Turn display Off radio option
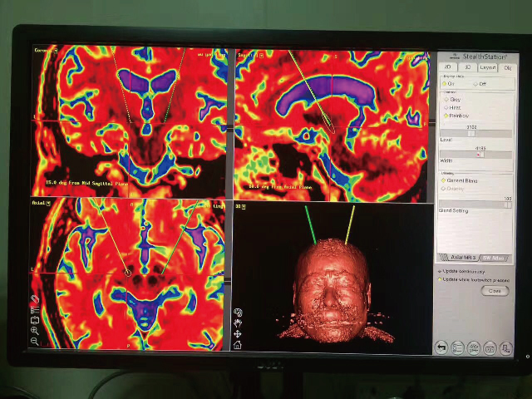The image size is (532, 399). pos(478,83)
